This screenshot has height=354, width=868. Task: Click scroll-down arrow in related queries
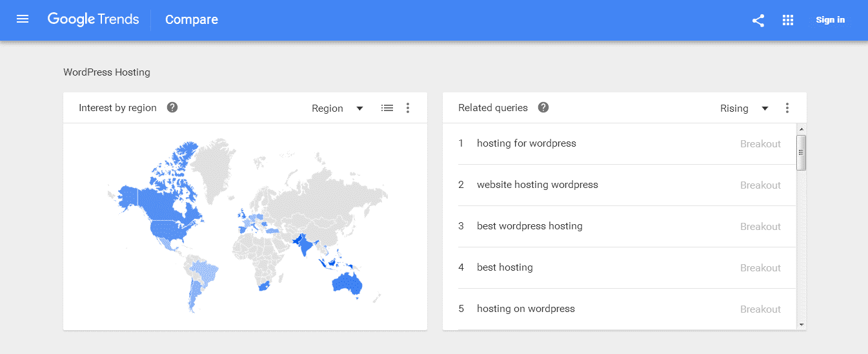(x=802, y=325)
